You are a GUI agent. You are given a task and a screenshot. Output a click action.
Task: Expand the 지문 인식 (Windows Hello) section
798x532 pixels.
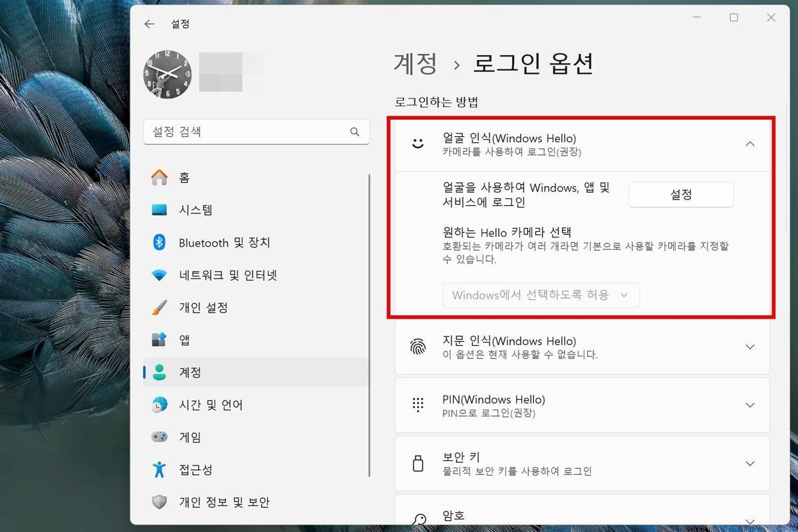(x=749, y=347)
